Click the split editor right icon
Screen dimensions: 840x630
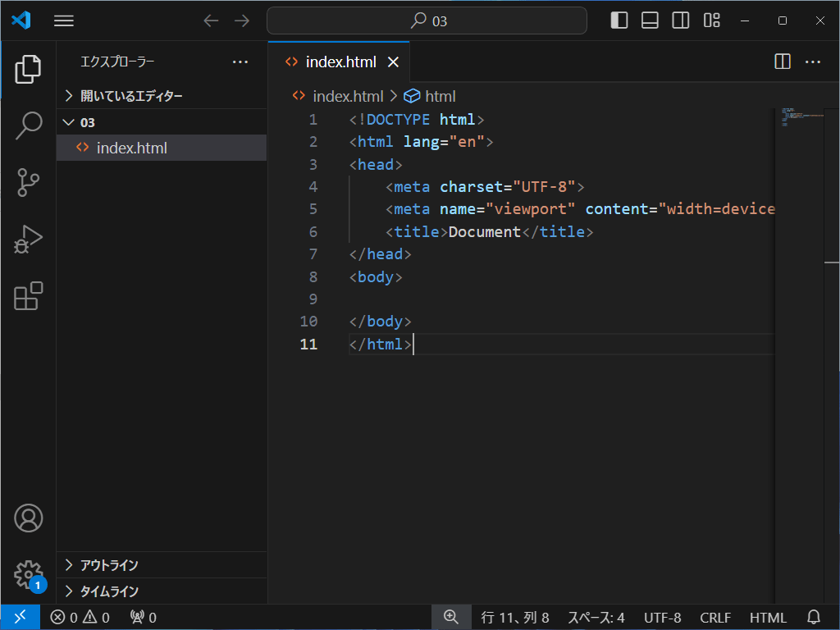782,62
